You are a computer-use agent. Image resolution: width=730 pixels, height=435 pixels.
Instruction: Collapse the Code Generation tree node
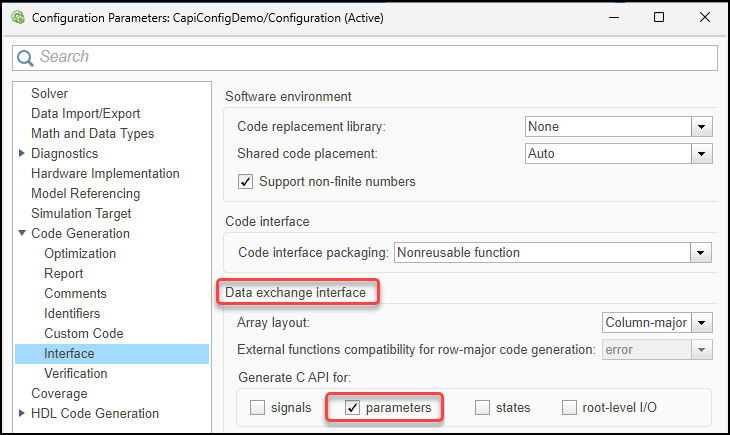(x=22, y=234)
